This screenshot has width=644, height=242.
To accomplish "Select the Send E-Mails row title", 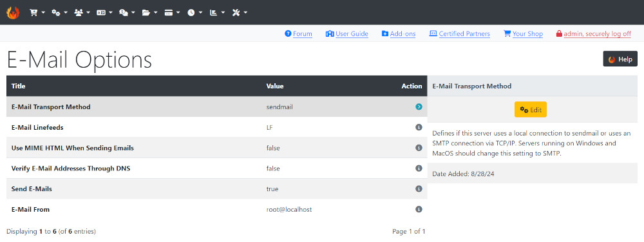I will click(32, 189).
